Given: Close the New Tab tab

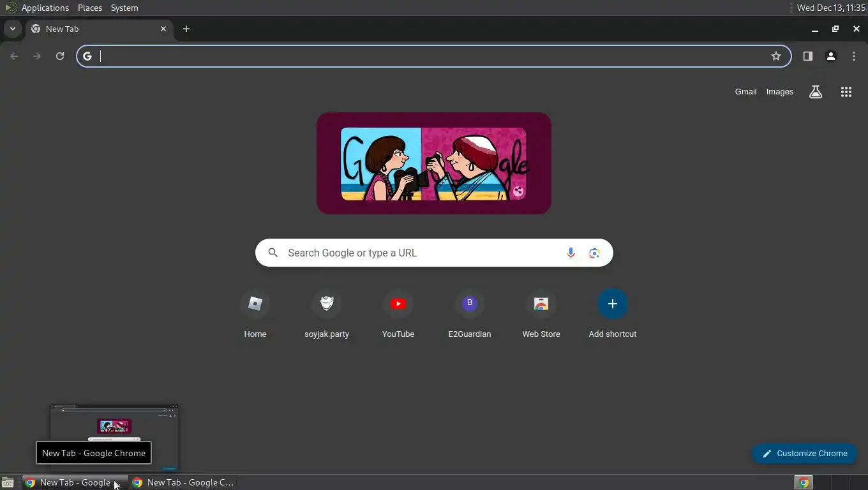Looking at the screenshot, I should point(163,29).
